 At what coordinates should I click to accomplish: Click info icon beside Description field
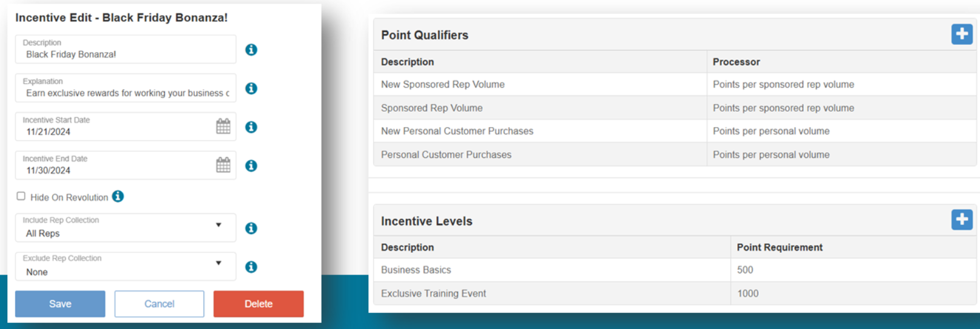pyautogui.click(x=251, y=50)
